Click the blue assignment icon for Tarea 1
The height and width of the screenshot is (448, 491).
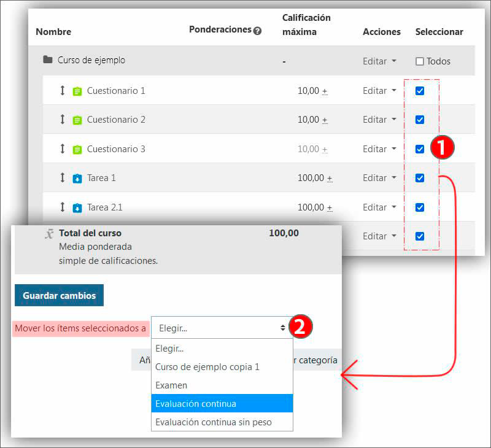[x=77, y=179]
